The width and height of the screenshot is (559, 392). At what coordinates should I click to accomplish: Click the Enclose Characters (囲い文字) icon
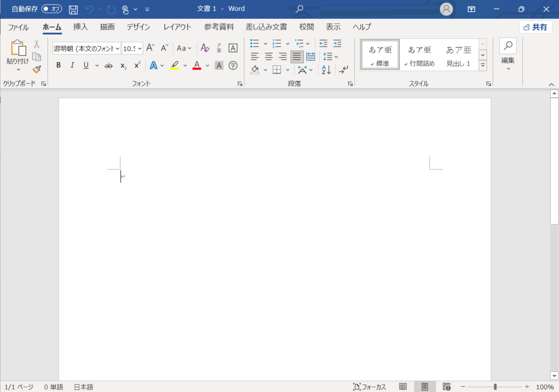click(233, 65)
